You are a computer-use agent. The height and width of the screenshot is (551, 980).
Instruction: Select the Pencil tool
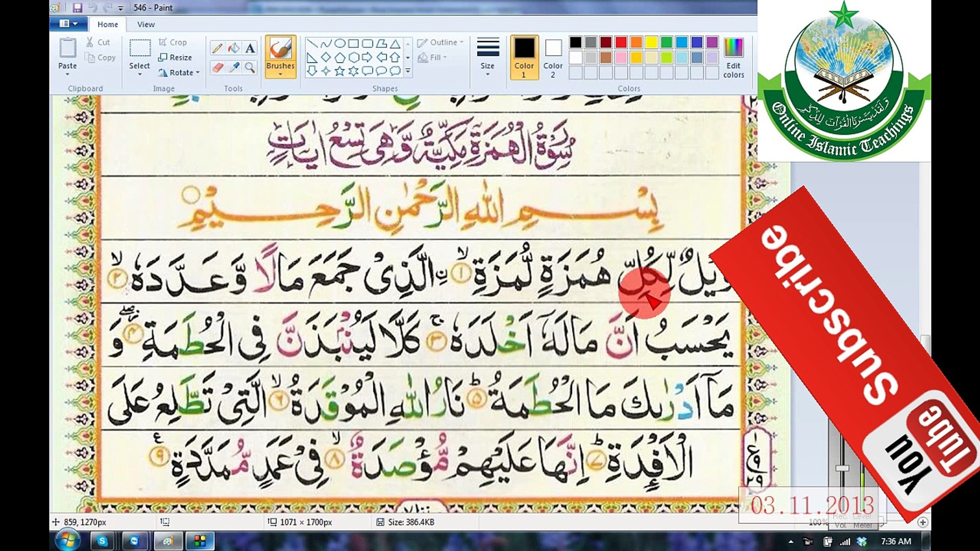pyautogui.click(x=216, y=48)
